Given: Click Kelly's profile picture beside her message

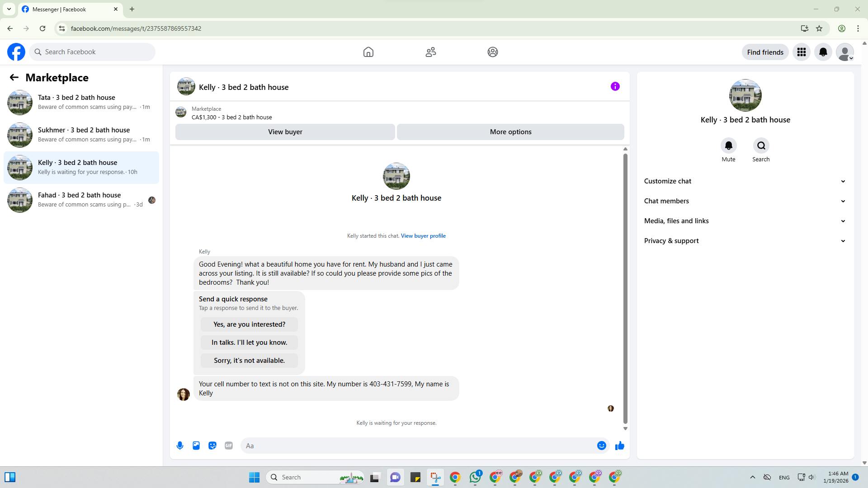Looking at the screenshot, I should 184,394.
